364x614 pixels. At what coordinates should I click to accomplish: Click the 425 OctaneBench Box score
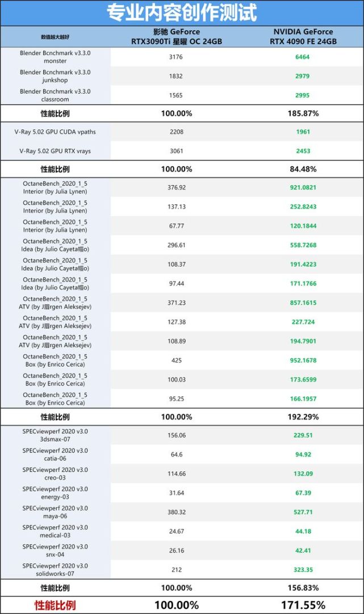coord(176,360)
